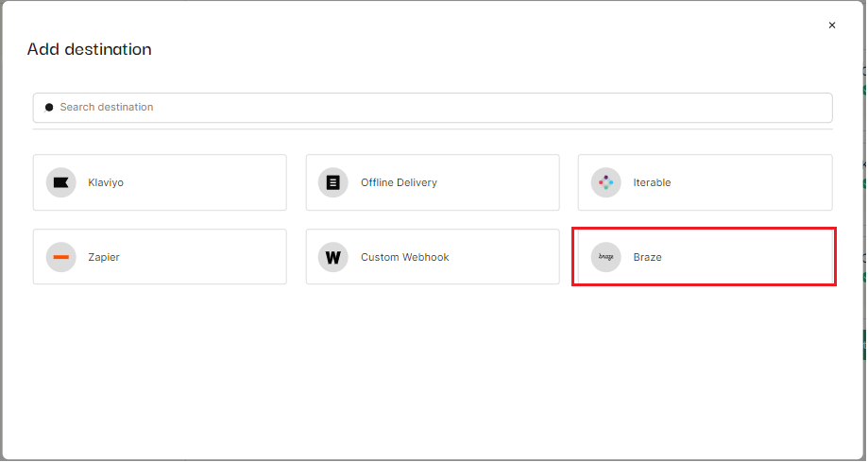Choose the Offline Delivery destination card

(433, 182)
